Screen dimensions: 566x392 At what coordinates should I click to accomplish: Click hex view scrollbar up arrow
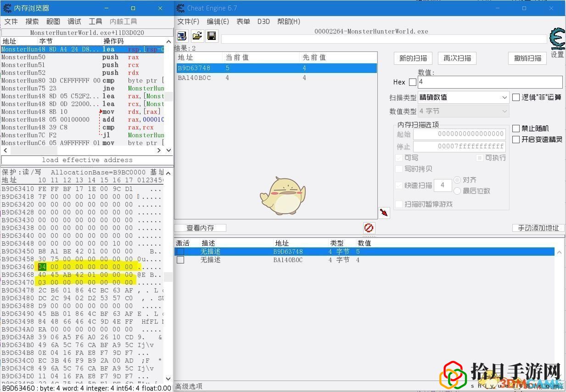coord(168,174)
